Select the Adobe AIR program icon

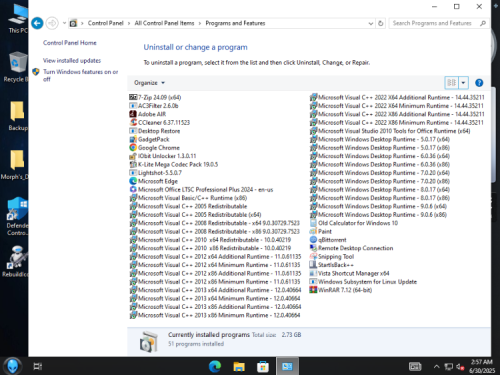click(133, 114)
